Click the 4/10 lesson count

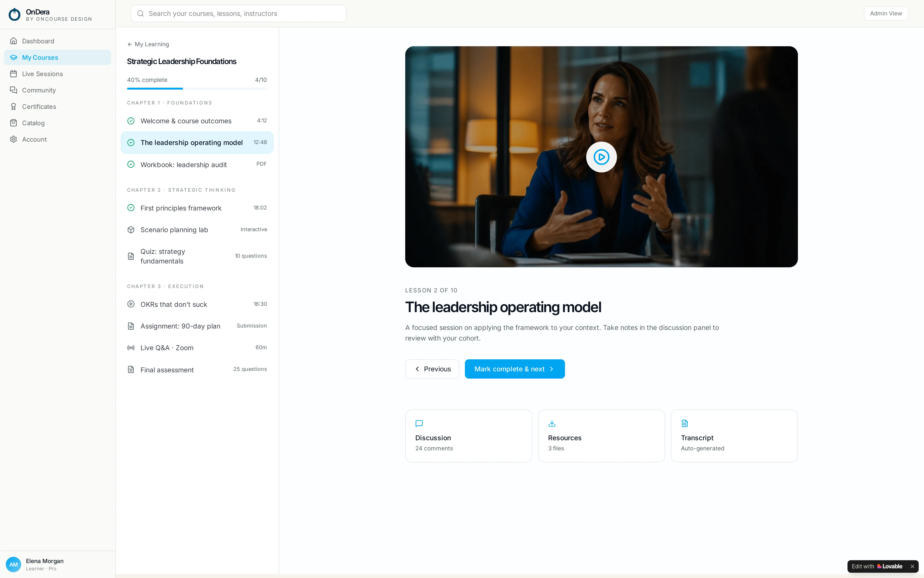[x=261, y=80]
